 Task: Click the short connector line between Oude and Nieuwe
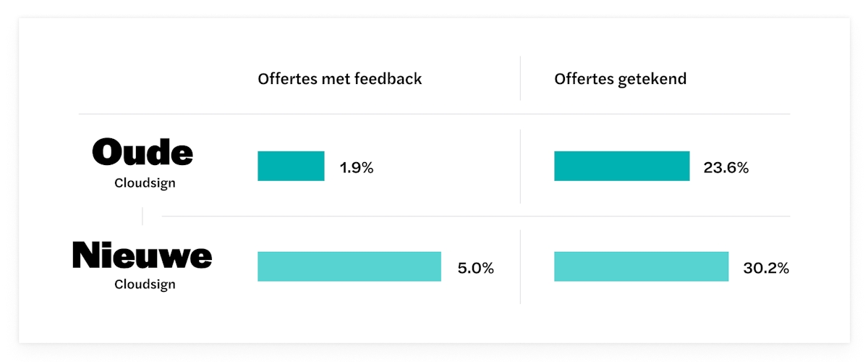tap(142, 216)
